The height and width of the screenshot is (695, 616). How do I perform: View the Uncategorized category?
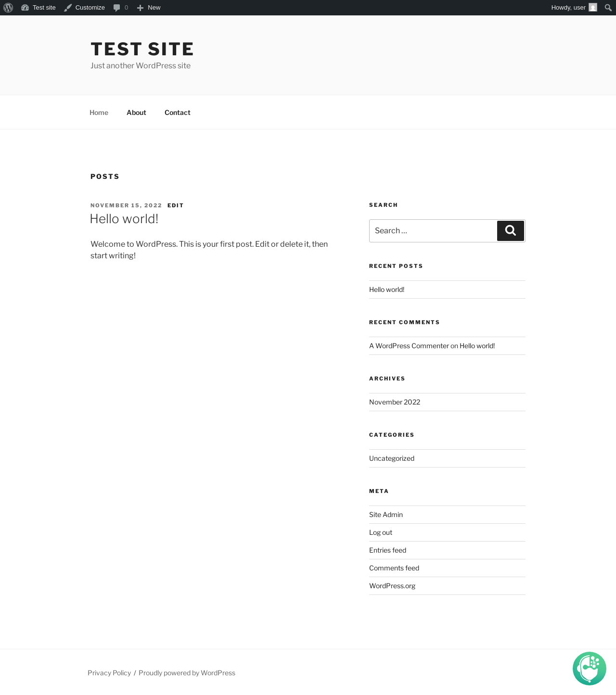(x=392, y=458)
